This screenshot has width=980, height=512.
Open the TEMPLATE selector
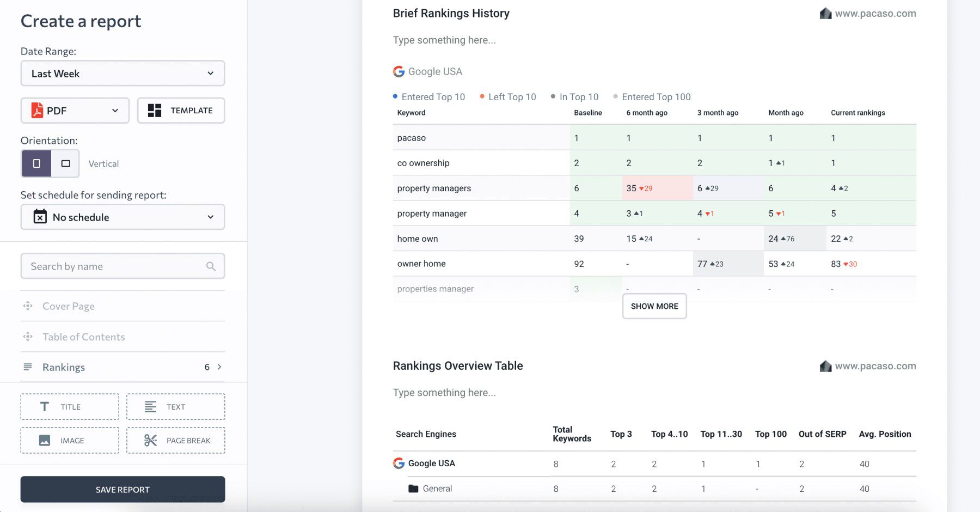tap(180, 110)
